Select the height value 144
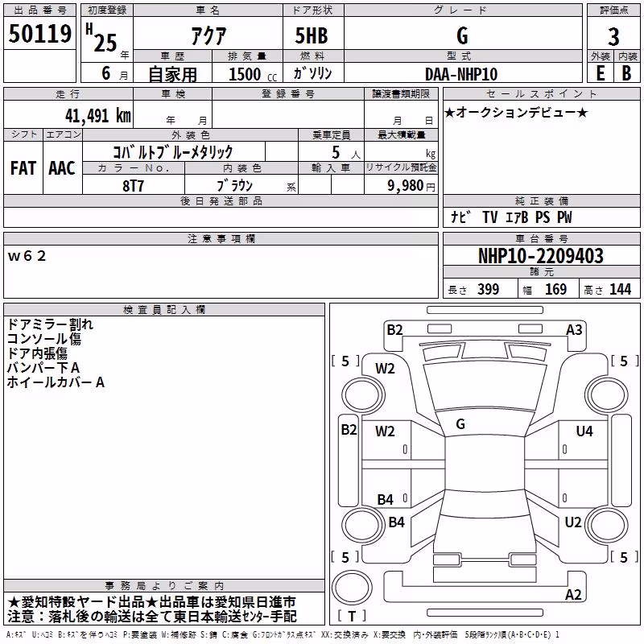The image size is (644, 644). tap(620, 289)
